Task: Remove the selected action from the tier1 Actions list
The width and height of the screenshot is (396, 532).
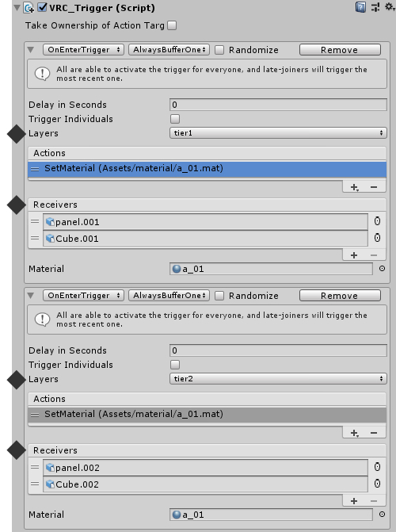Action: point(374,187)
